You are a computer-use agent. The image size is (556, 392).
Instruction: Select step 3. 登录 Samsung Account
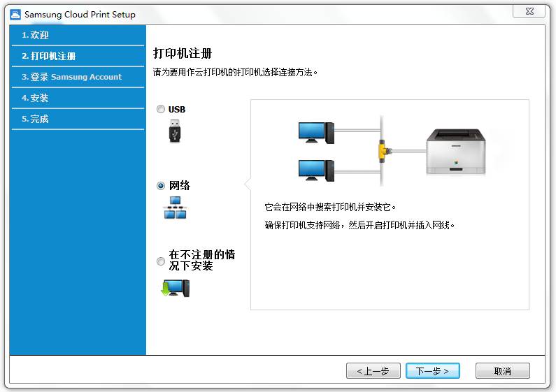click(x=78, y=77)
